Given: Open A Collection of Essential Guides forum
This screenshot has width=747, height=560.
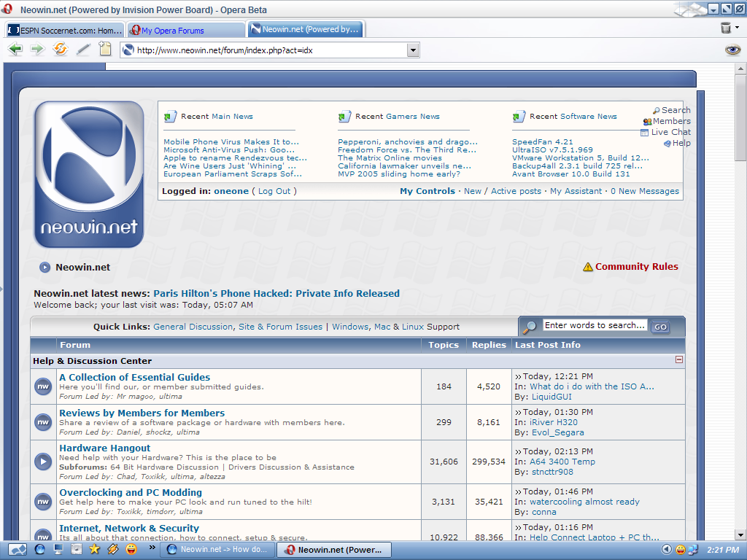Looking at the screenshot, I should 134,377.
